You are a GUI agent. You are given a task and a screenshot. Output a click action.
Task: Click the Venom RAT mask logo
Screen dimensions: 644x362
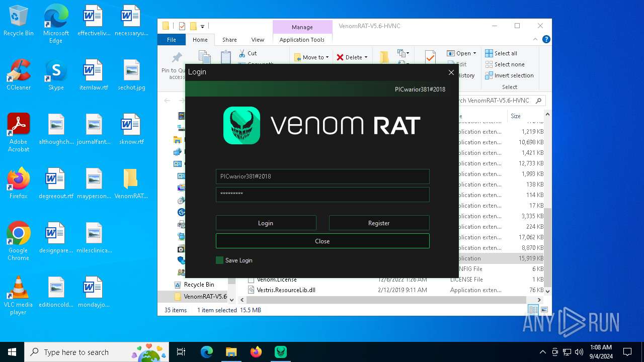point(242,125)
